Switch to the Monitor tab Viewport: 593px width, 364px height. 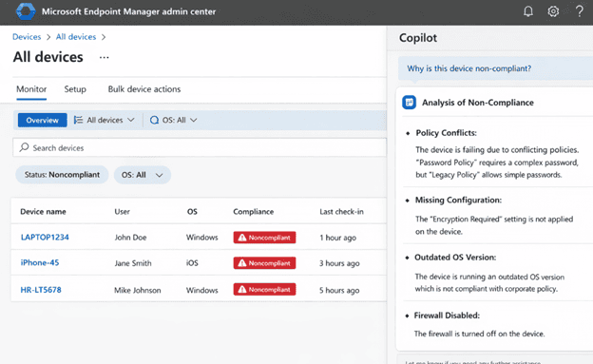click(x=31, y=89)
